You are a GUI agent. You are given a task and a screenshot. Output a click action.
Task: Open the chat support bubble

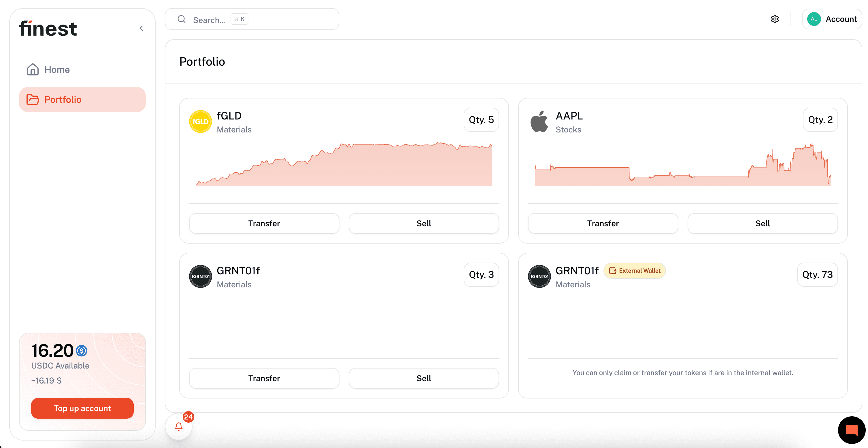[851, 430]
